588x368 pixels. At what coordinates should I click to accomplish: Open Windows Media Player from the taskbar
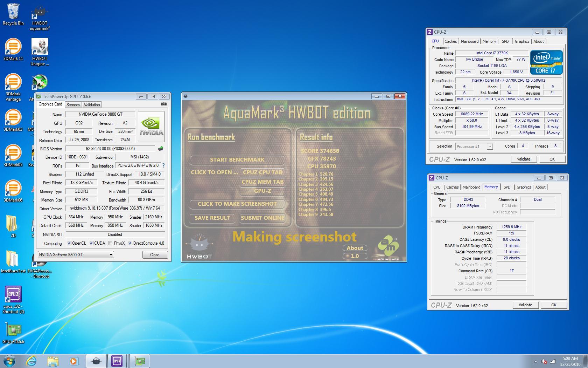coord(74,361)
